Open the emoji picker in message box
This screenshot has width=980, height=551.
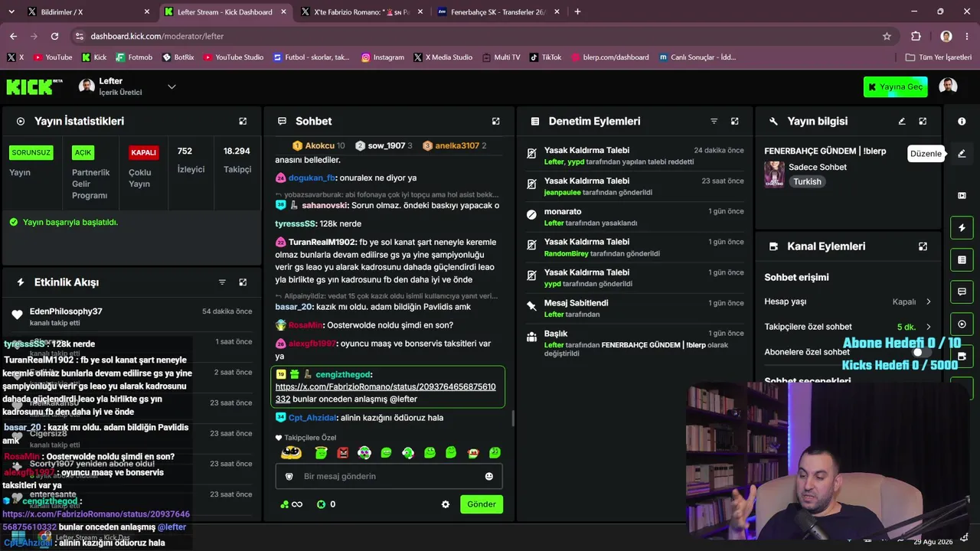489,476
